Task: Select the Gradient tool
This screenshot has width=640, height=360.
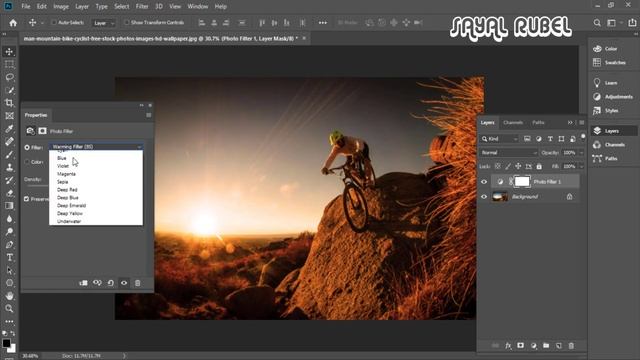Action: click(x=9, y=206)
